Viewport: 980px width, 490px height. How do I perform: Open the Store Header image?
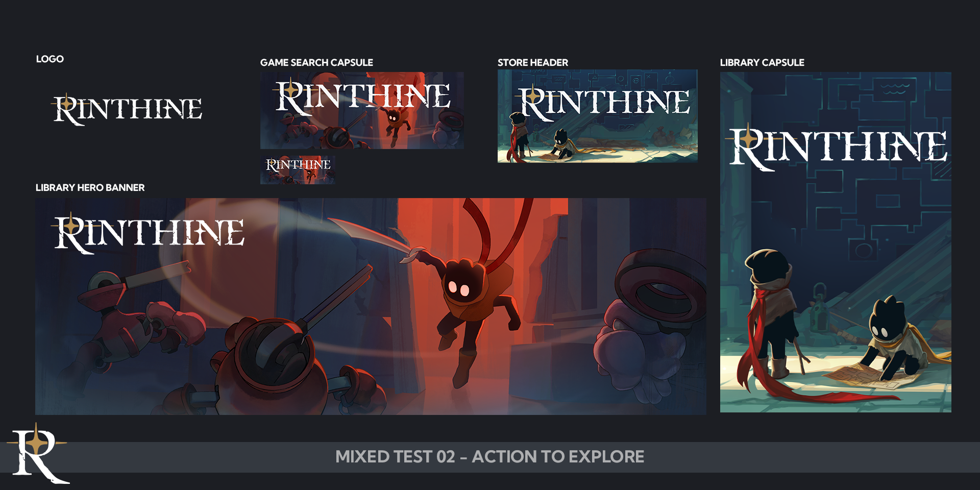click(598, 116)
